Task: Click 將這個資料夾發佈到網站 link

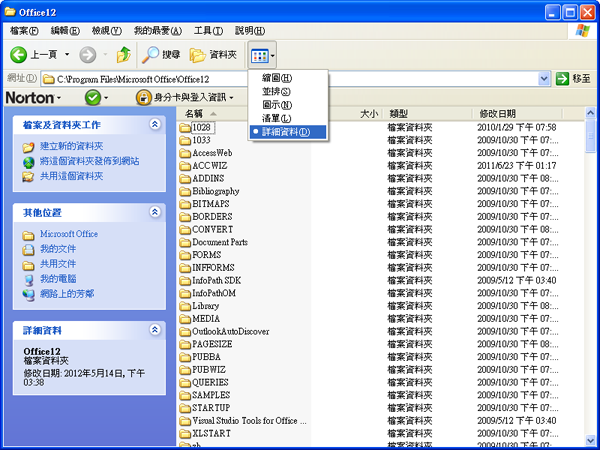Action: 90,161
